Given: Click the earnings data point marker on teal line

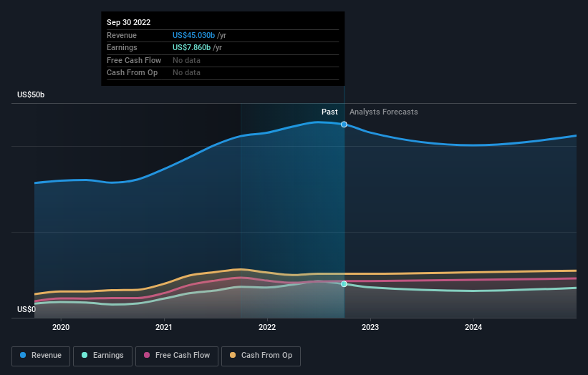Looking at the screenshot, I should [344, 284].
